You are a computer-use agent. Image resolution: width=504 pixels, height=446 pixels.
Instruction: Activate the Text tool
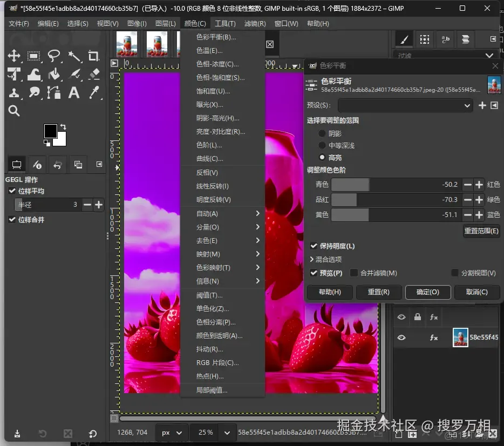click(74, 92)
